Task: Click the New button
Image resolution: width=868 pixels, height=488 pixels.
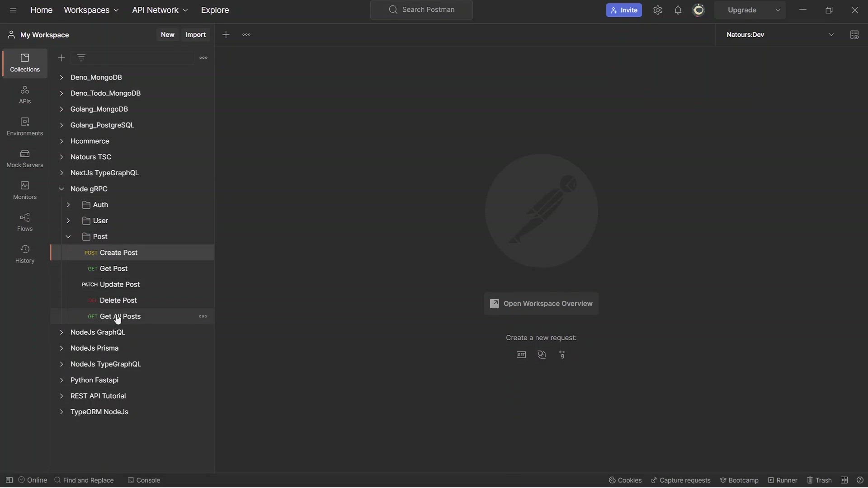Action: (x=168, y=35)
